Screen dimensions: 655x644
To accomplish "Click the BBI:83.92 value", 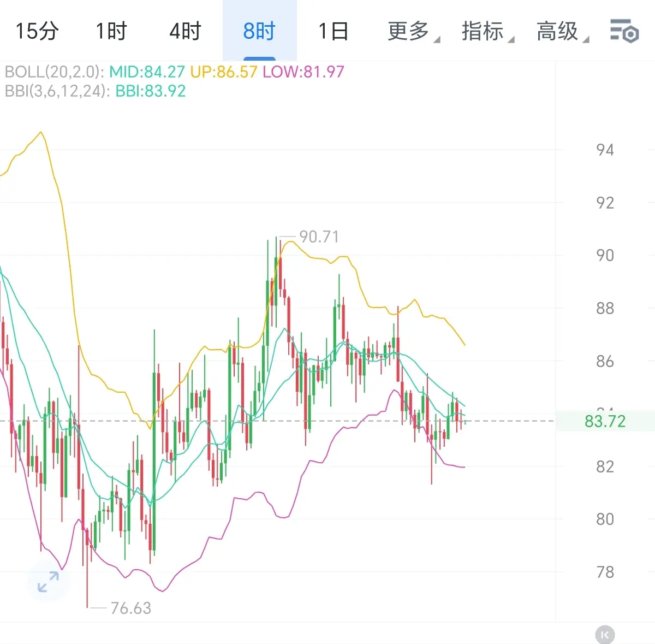I will [x=151, y=91].
